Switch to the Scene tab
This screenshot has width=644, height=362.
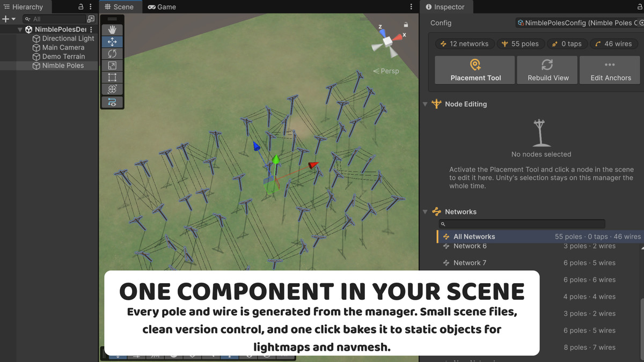point(119,7)
